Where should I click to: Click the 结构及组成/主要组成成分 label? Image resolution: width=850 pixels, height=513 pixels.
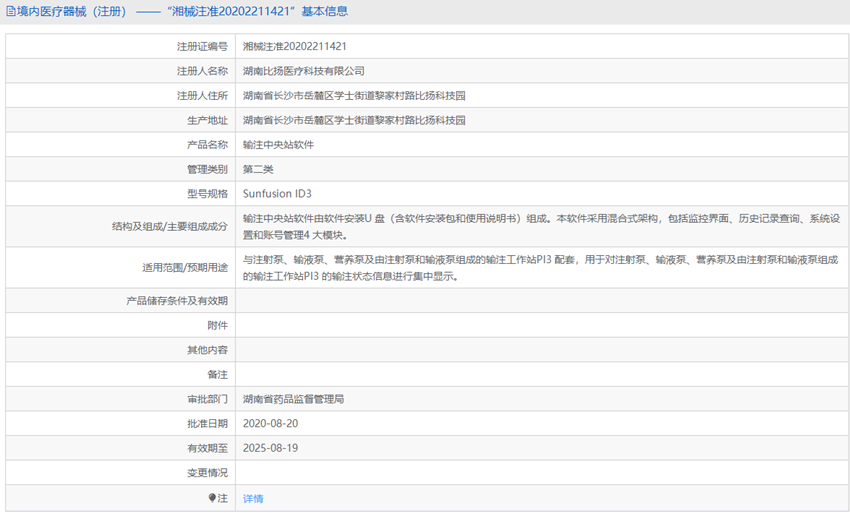pos(170,227)
